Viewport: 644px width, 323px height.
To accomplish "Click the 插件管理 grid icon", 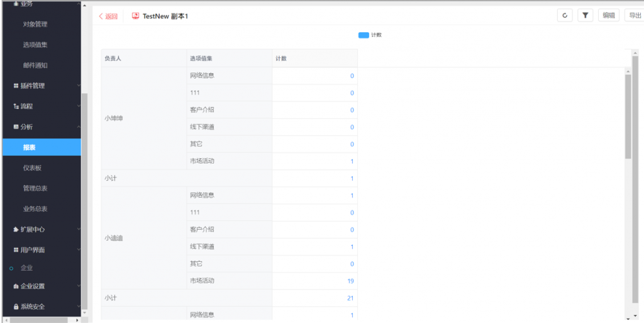I will point(16,86).
